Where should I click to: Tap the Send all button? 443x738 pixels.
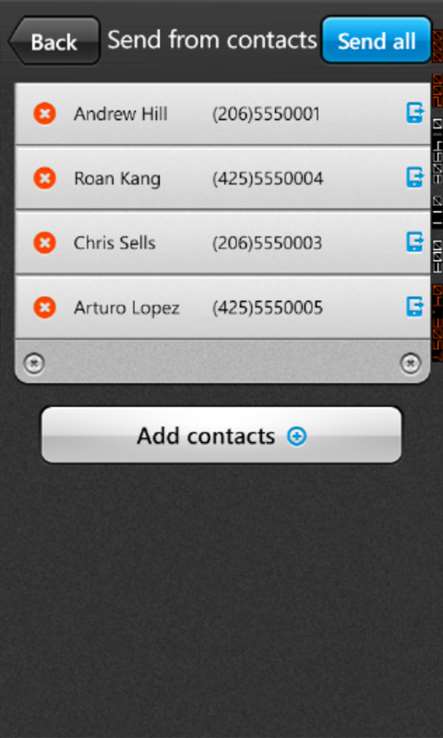376,40
